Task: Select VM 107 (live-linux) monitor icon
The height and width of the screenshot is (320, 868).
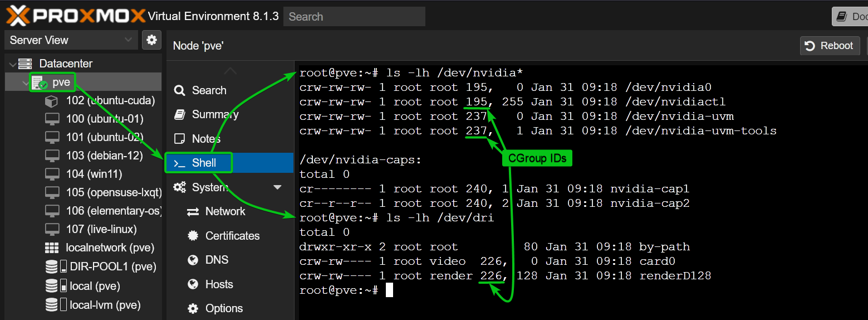Action: pyautogui.click(x=52, y=230)
